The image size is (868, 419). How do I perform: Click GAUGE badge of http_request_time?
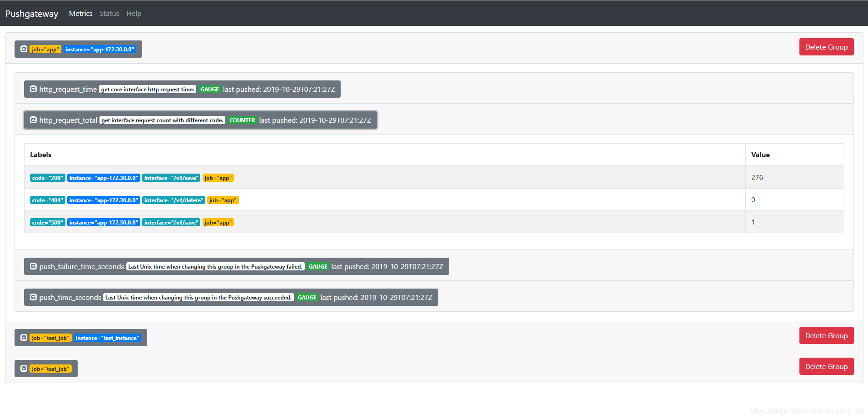click(x=209, y=90)
